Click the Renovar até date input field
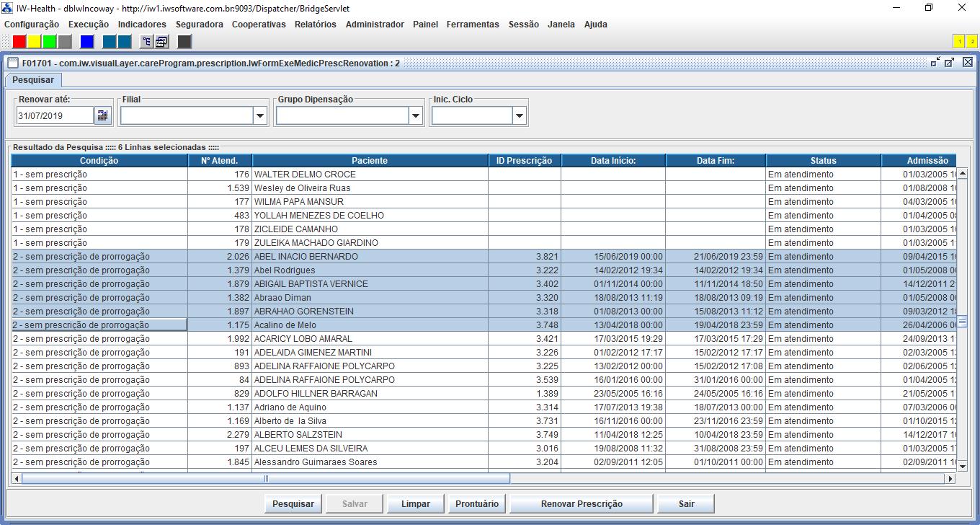This screenshot has width=980, height=525. click(x=55, y=115)
